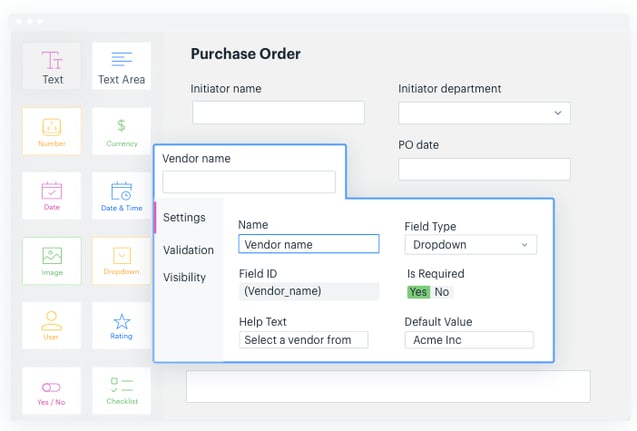Click the Initiator name label
Viewport: 637px width, 431px height.
[x=226, y=89]
